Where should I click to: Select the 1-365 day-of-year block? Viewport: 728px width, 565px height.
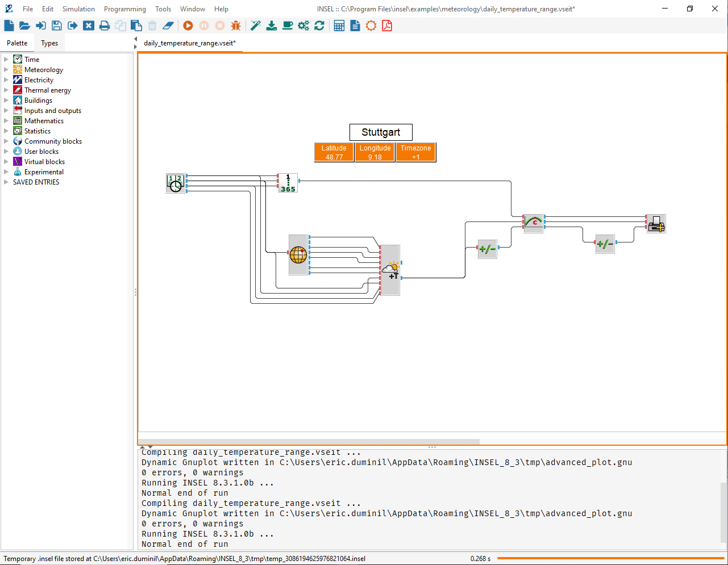288,183
